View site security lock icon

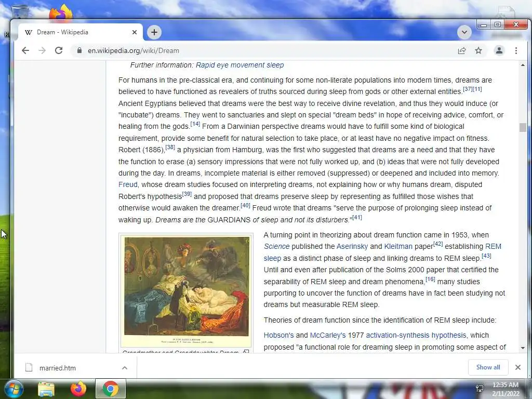(79, 50)
